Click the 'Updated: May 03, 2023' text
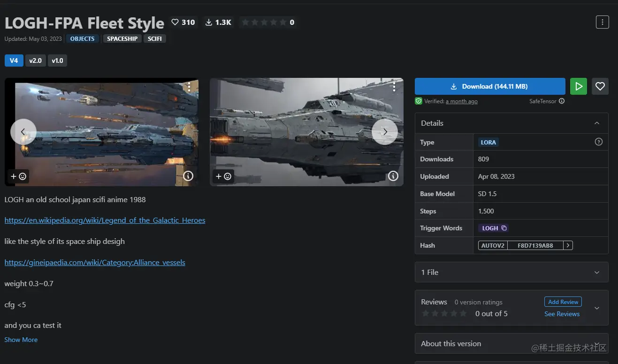618x364 pixels. [x=33, y=39]
